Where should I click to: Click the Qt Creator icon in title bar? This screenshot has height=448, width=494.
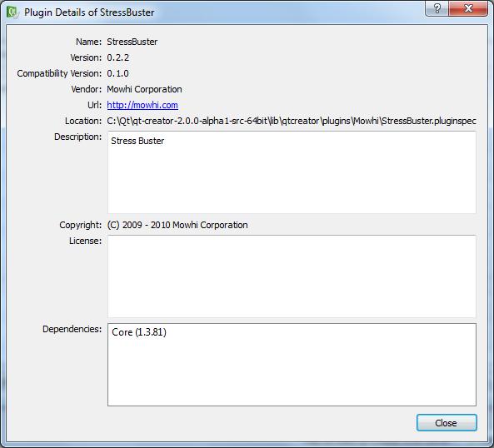click(x=12, y=12)
